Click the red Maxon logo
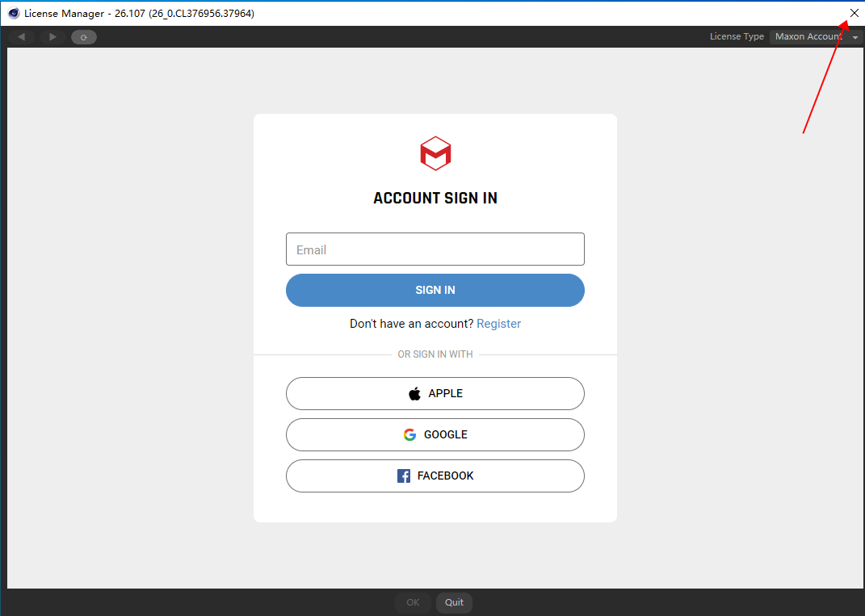The width and height of the screenshot is (865, 616). (435, 153)
